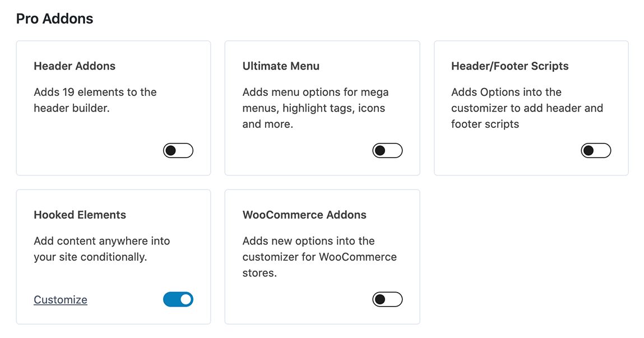
Task: Activate the Header/Footer Scripts switch
Action: pos(596,150)
